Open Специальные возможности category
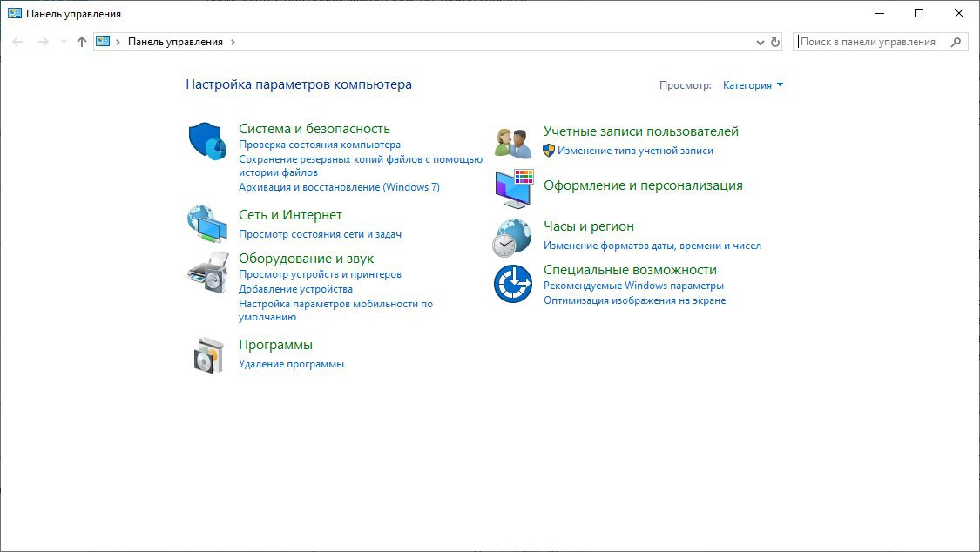Image resolution: width=980 pixels, height=552 pixels. click(x=630, y=270)
